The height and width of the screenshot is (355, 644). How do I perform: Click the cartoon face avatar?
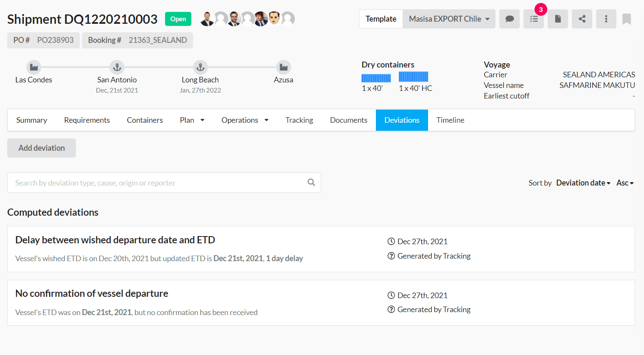(x=274, y=18)
